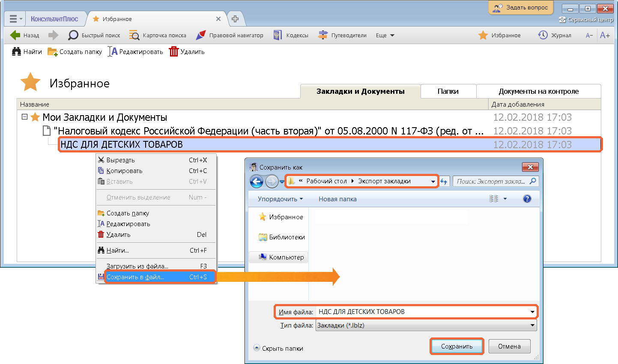Increase font size with A+ button
The width and height of the screenshot is (618, 364).
click(605, 35)
